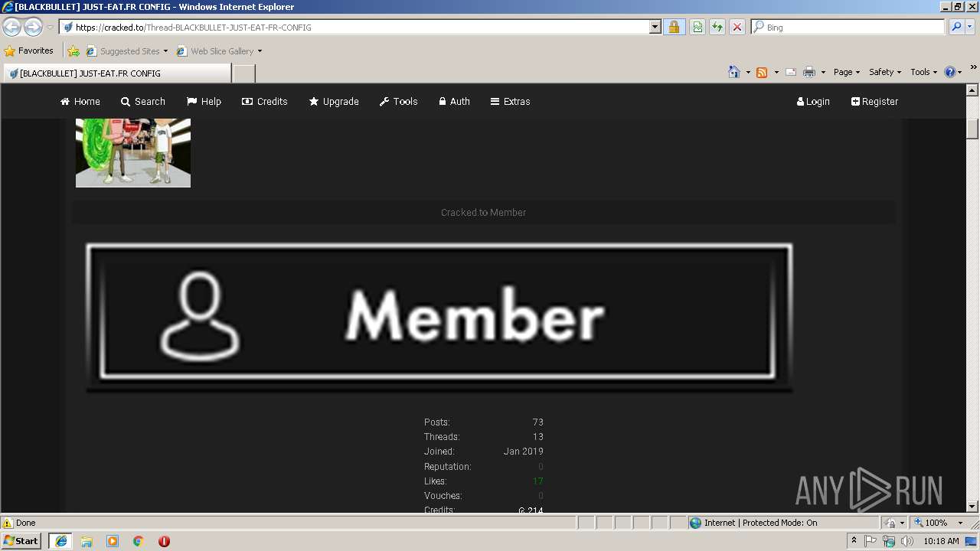The width and height of the screenshot is (980, 551).
Task: Click in the address bar URL field
Action: 360,27
